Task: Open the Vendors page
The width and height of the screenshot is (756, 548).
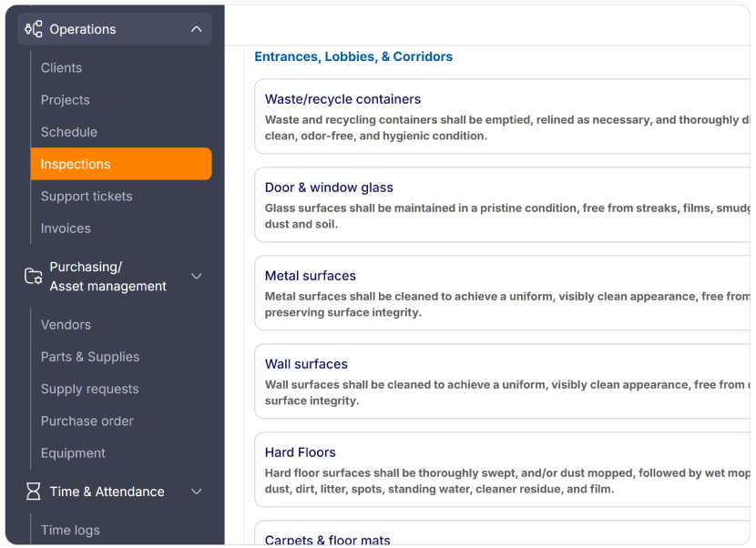Action: coord(66,324)
